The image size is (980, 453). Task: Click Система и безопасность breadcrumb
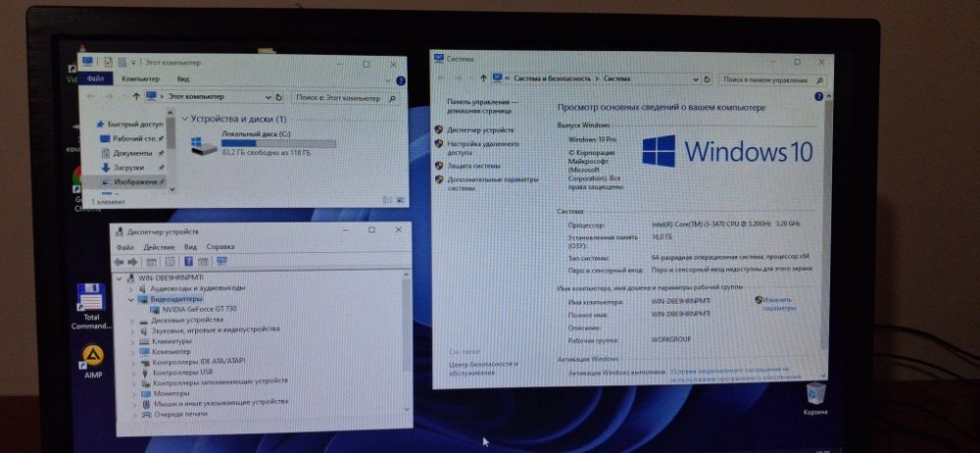[x=552, y=78]
